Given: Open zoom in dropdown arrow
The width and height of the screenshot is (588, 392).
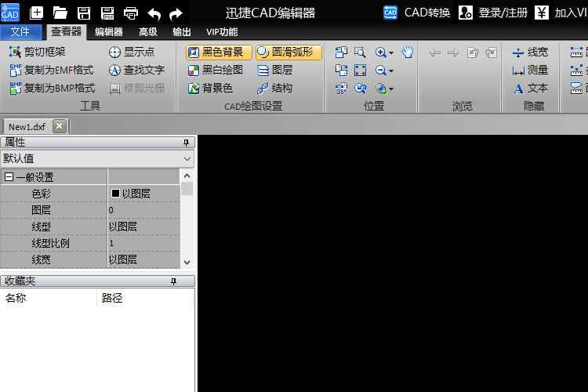Looking at the screenshot, I should coord(391,53).
